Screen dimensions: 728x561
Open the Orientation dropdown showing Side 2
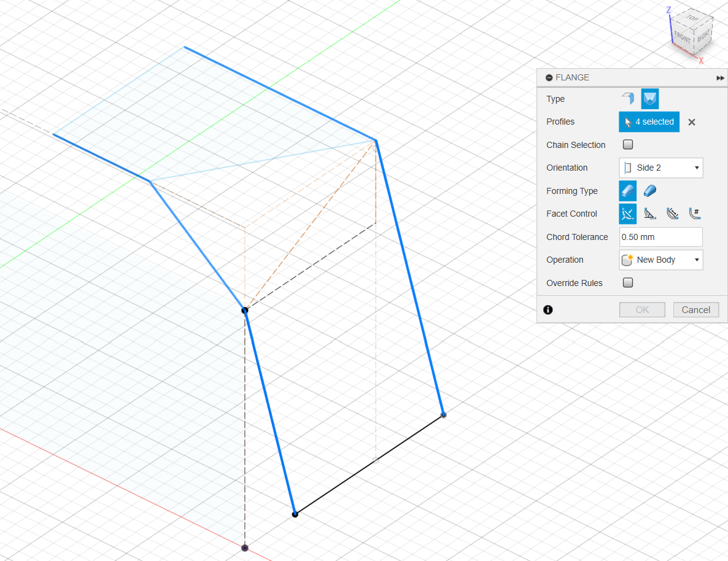660,168
